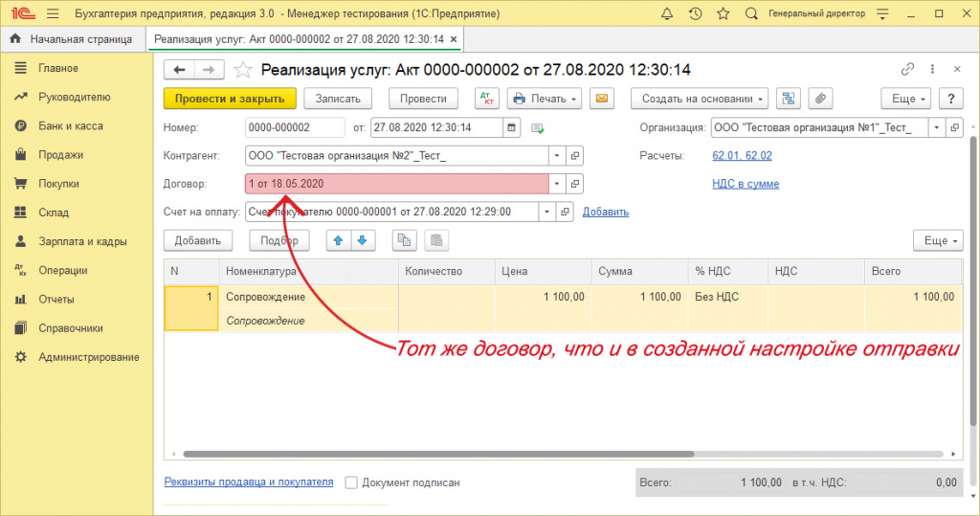This screenshot has width=980, height=516.
Task: Toggle Документ подписан checkbox
Action: 351,482
